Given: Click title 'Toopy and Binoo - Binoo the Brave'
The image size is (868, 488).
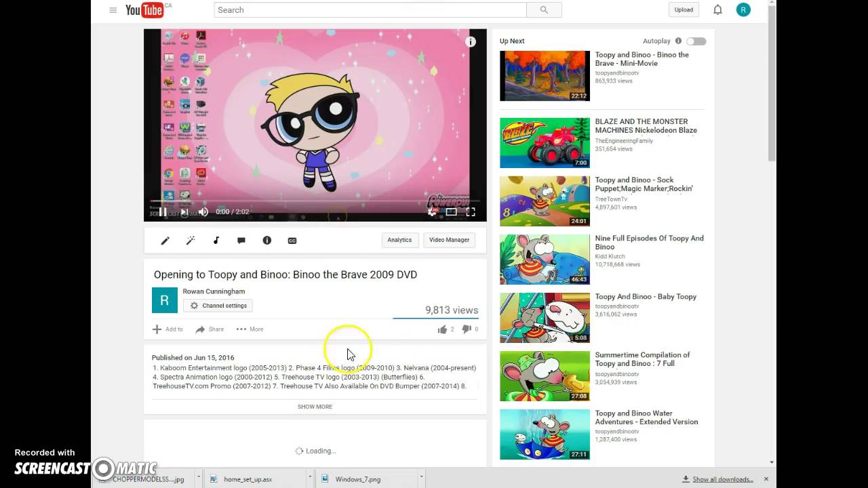Looking at the screenshot, I should [642, 59].
